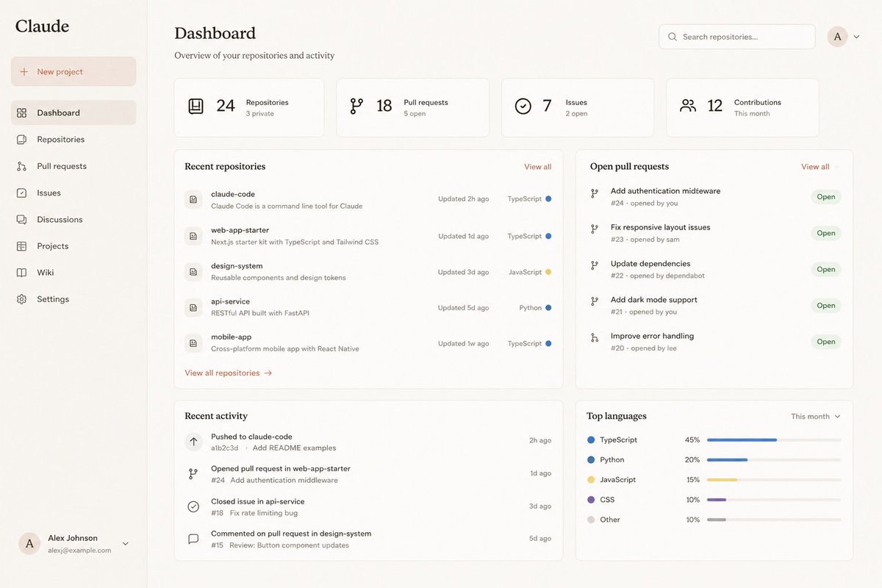Click the file icon beside api-service
The width and height of the screenshot is (882, 588).
tap(193, 307)
